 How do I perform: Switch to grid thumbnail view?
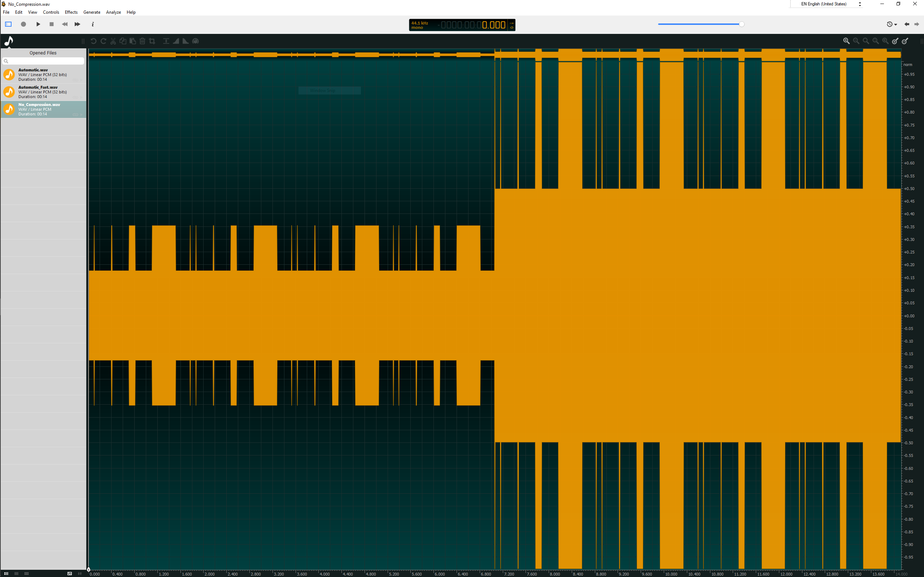point(26,573)
